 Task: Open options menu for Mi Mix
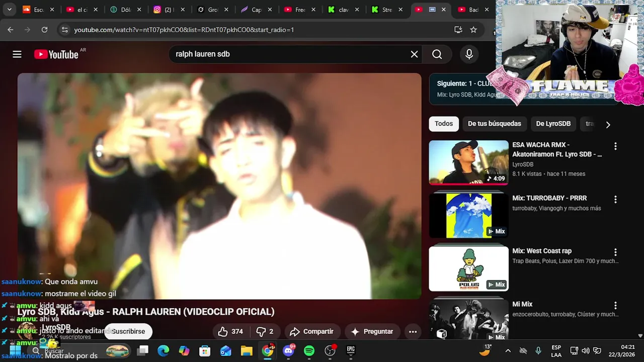click(x=615, y=306)
